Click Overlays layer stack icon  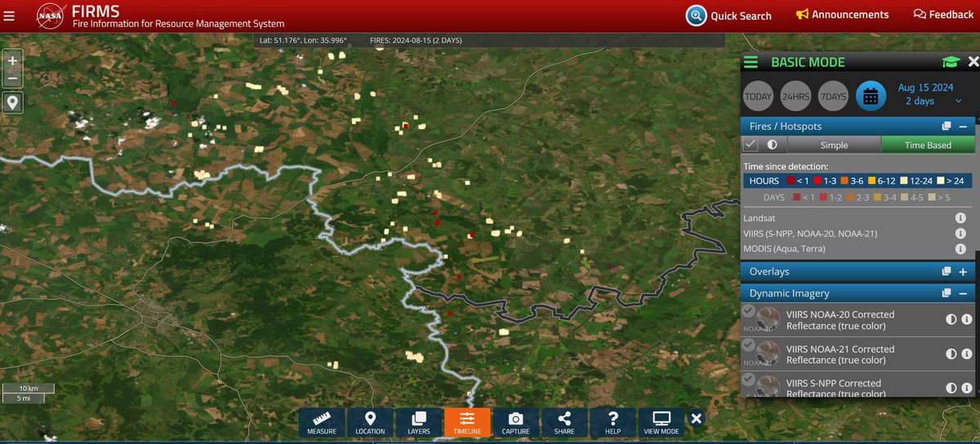coord(946,272)
